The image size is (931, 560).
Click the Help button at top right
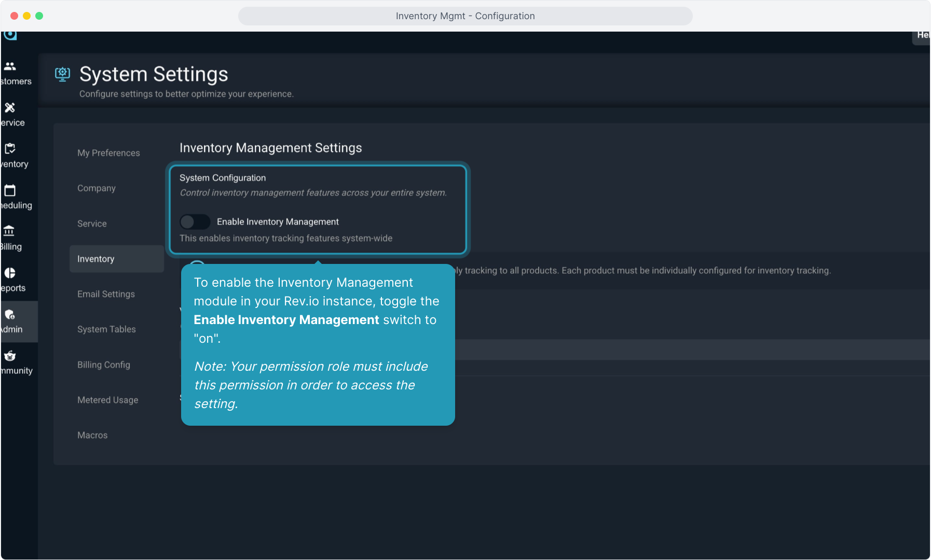(922, 35)
